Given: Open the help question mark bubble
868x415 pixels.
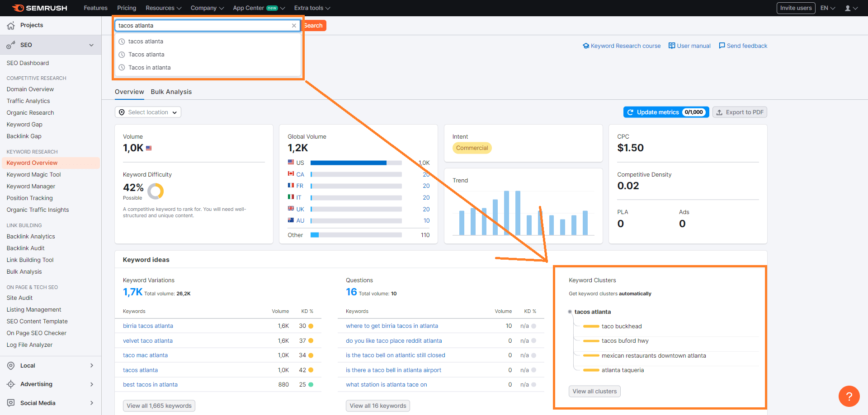Looking at the screenshot, I should [849, 396].
